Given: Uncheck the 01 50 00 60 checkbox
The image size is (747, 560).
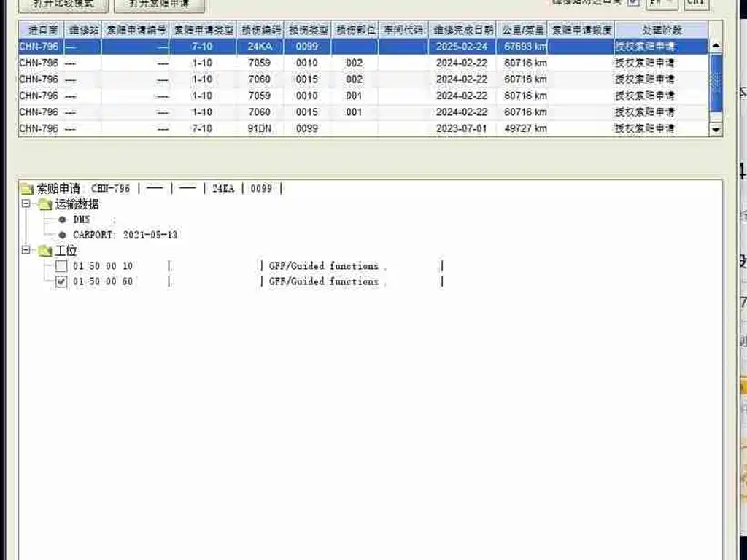Looking at the screenshot, I should click(61, 281).
